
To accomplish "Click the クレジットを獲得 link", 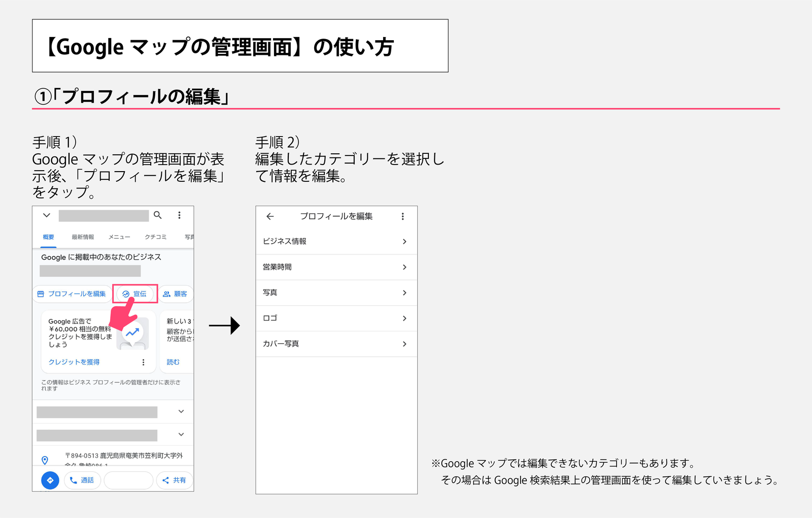I will (74, 362).
